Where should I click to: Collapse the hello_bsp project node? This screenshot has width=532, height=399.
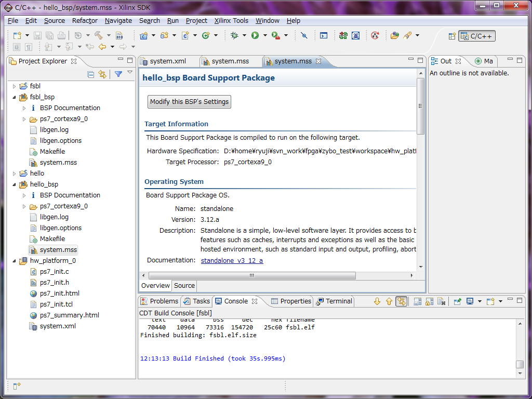pos(14,184)
